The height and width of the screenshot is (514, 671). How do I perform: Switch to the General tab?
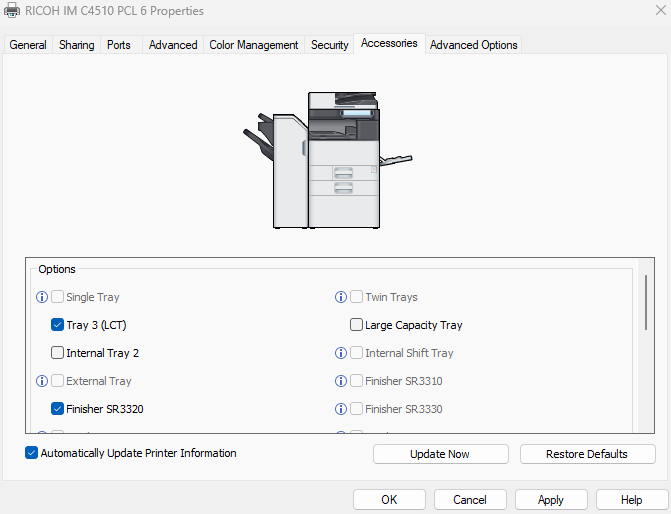(x=28, y=45)
